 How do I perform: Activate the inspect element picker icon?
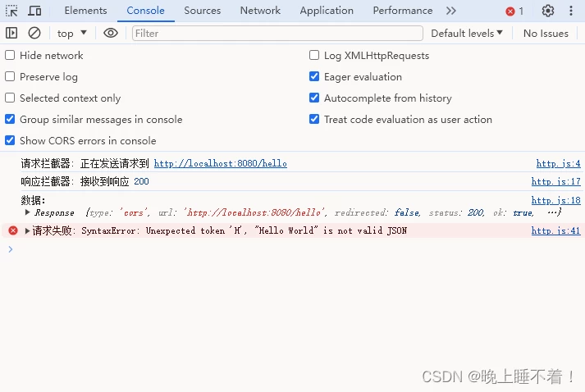(x=11, y=11)
